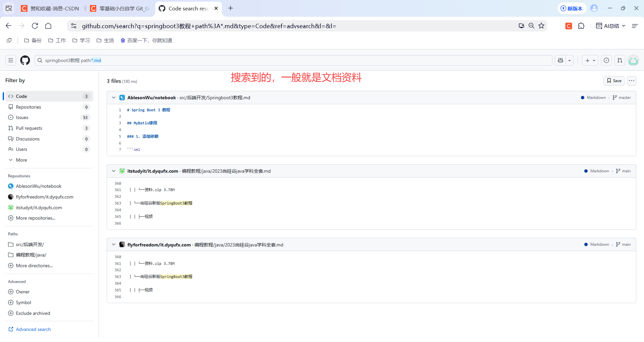Select Discussions filter
The image size is (644, 342).
click(49, 139)
